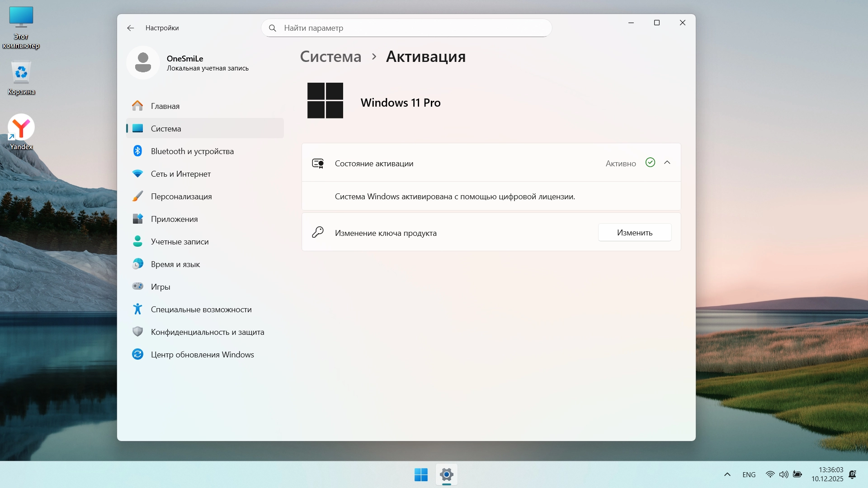The height and width of the screenshot is (488, 868).
Task: Show hidden icons in system tray
Action: (727, 474)
